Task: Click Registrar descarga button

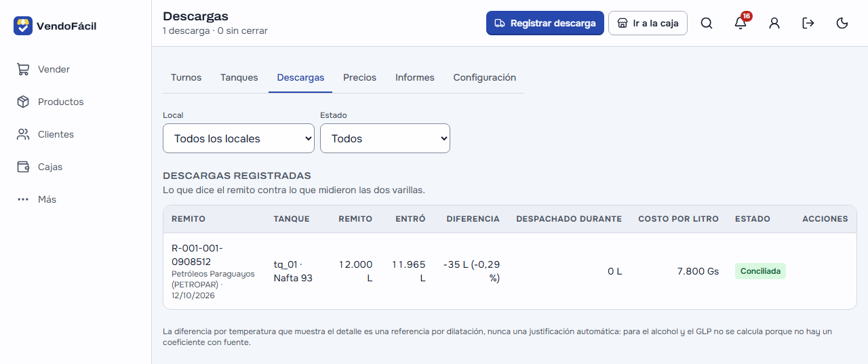Action: (x=545, y=23)
